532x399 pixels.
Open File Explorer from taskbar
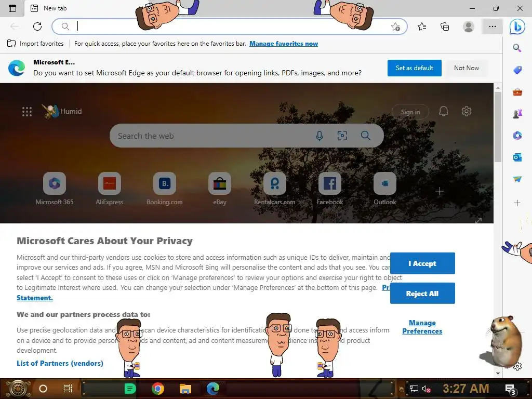point(185,389)
